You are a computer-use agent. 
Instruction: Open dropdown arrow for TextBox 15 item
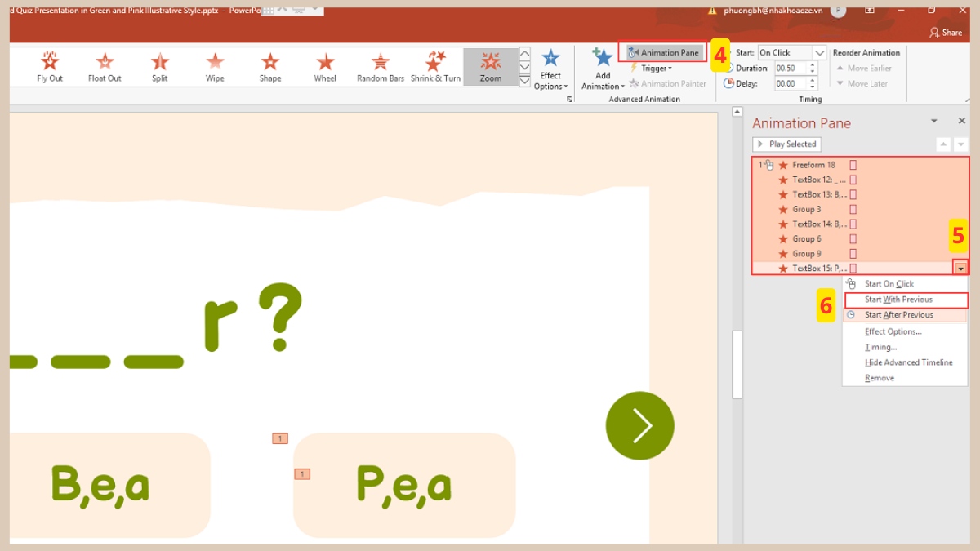click(x=961, y=269)
